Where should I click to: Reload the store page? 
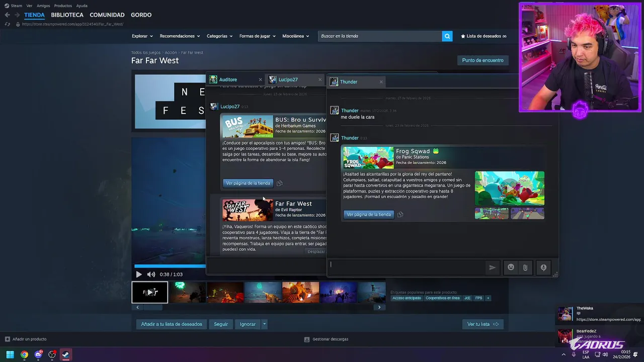(x=7, y=24)
